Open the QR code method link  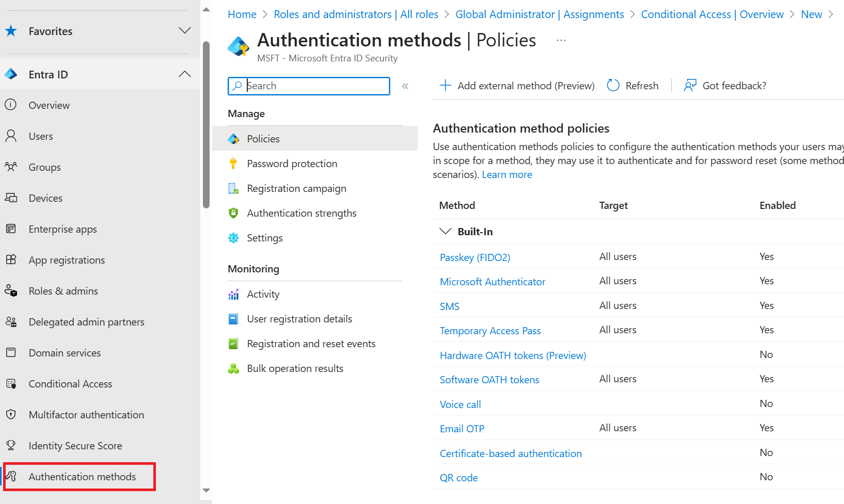[x=459, y=478]
